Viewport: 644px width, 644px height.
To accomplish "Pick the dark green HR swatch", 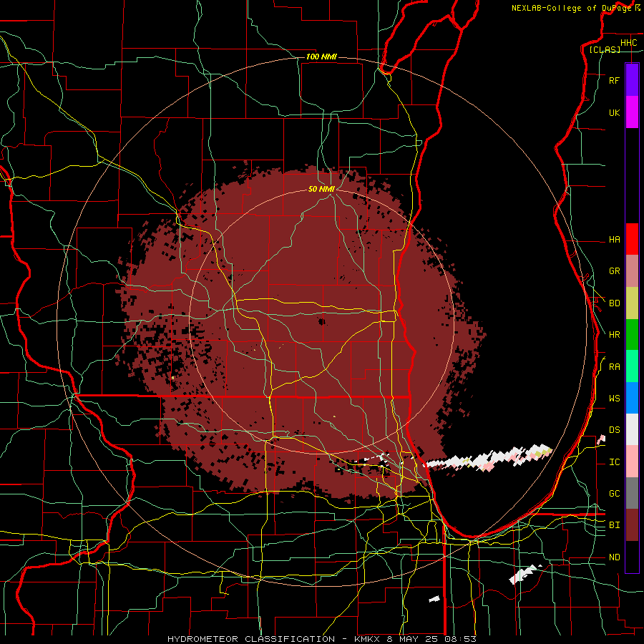I will (632, 335).
